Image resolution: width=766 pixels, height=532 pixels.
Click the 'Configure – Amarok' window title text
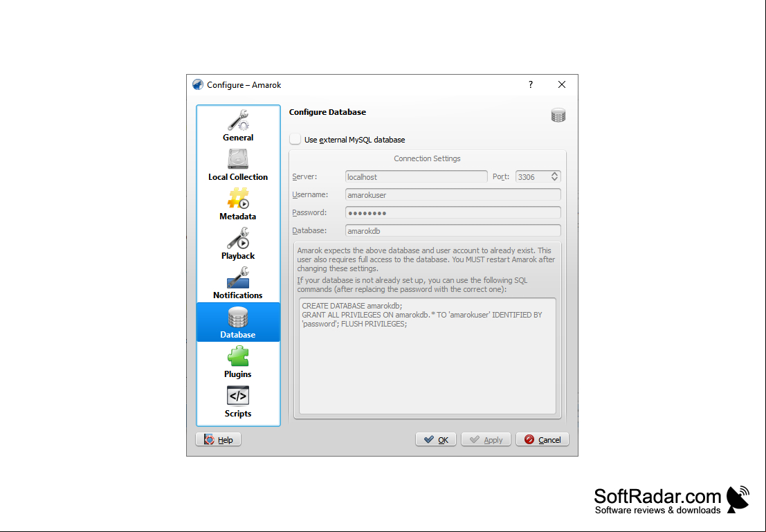pos(244,85)
